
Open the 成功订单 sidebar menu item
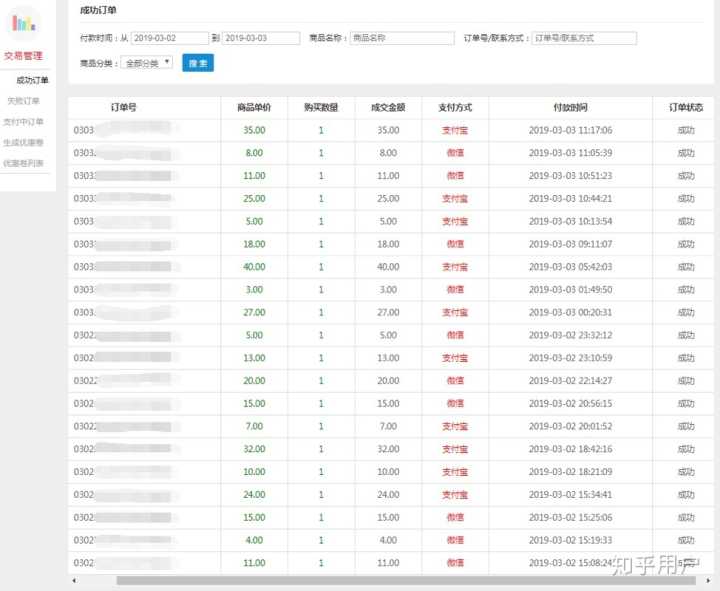[x=32, y=80]
